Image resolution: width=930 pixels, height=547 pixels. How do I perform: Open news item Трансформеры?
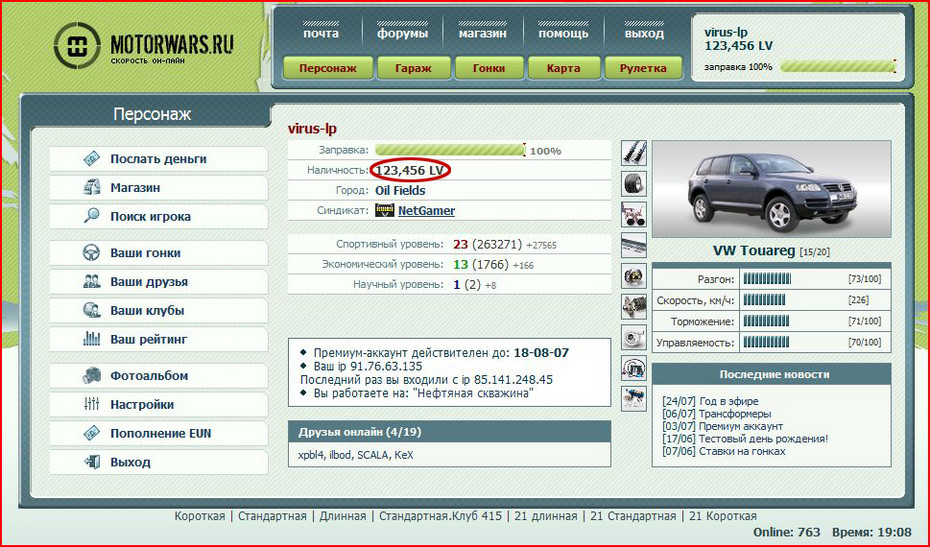point(735,414)
